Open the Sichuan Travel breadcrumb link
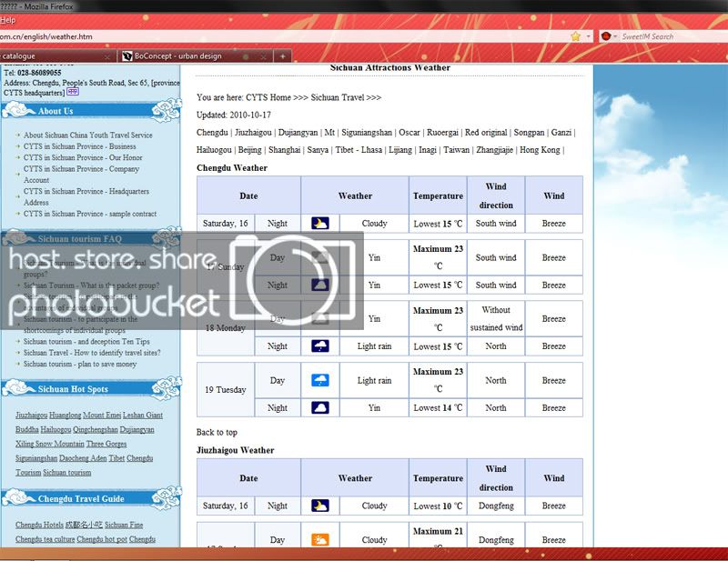This screenshot has width=728, height=561. [338, 97]
